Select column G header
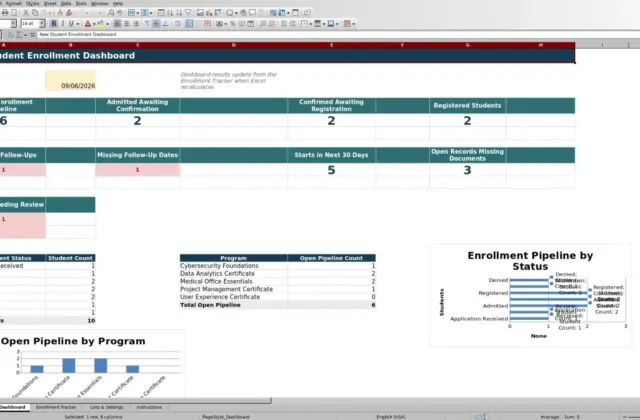 point(467,45)
